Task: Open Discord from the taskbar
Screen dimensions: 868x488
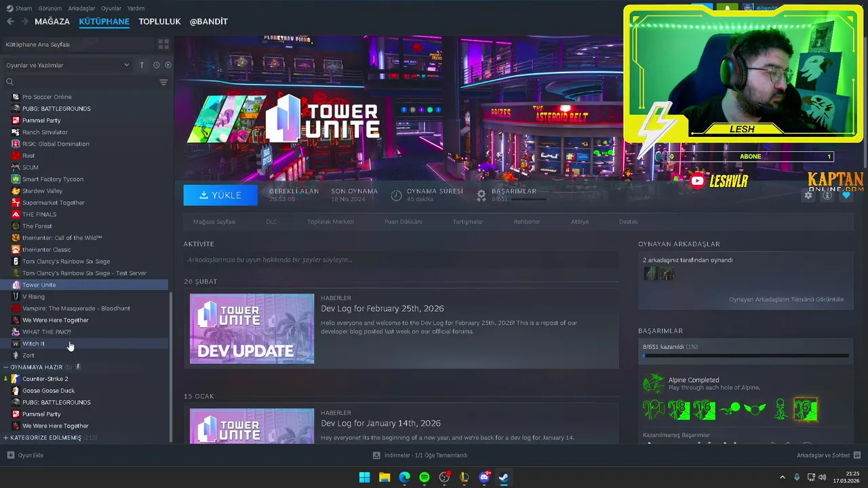Action: pyautogui.click(x=484, y=477)
